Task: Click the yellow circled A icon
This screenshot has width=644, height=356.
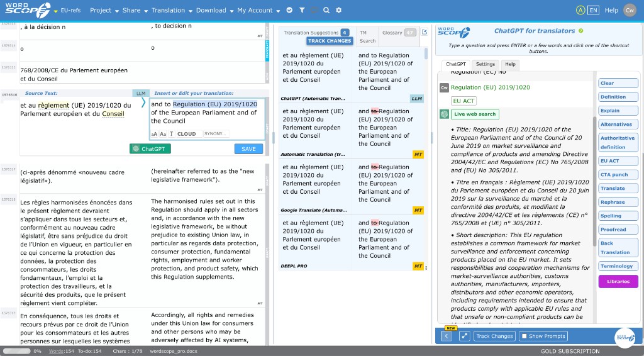Action: click(x=580, y=10)
